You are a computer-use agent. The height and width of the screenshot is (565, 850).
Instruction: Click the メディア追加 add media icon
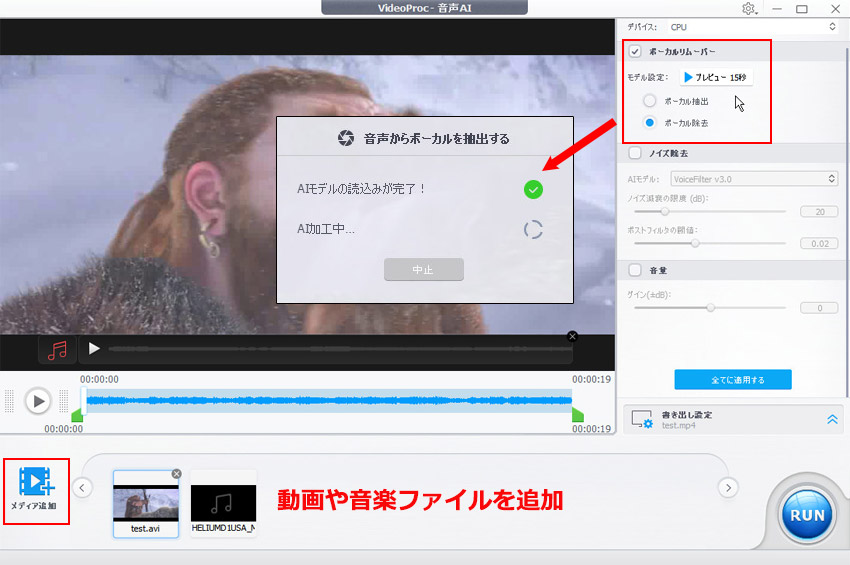point(35,486)
